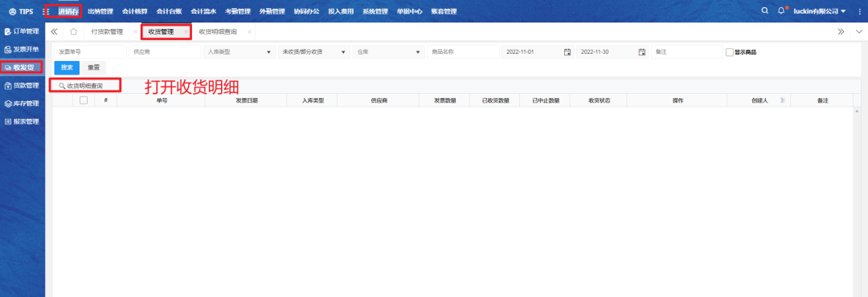Click the 收货明细查询 toolbar button
Image resolution: width=868 pixels, height=297 pixels.
pyautogui.click(x=81, y=86)
